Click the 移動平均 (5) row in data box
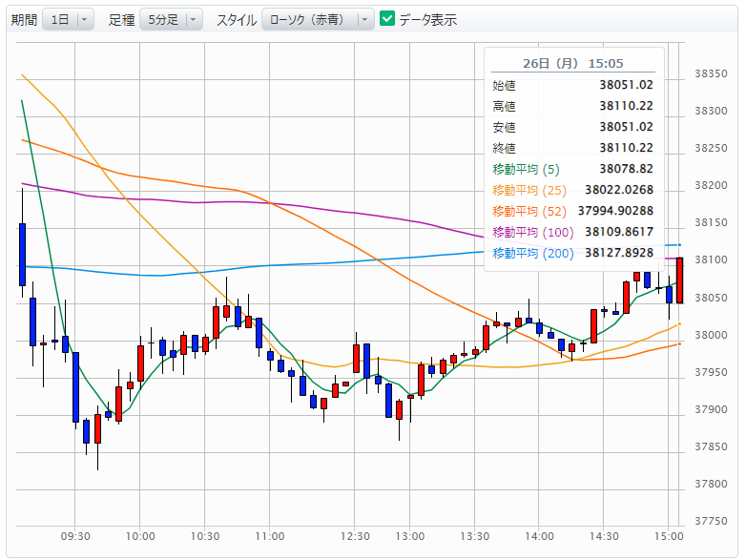746x560 pixels. point(572,170)
